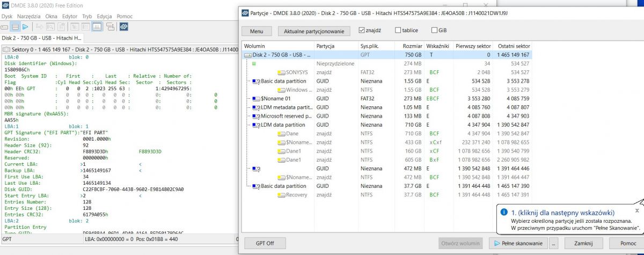Click the GPT label in editor status bar
The height and width of the screenshot is (255, 644).
pyautogui.click(x=8, y=238)
